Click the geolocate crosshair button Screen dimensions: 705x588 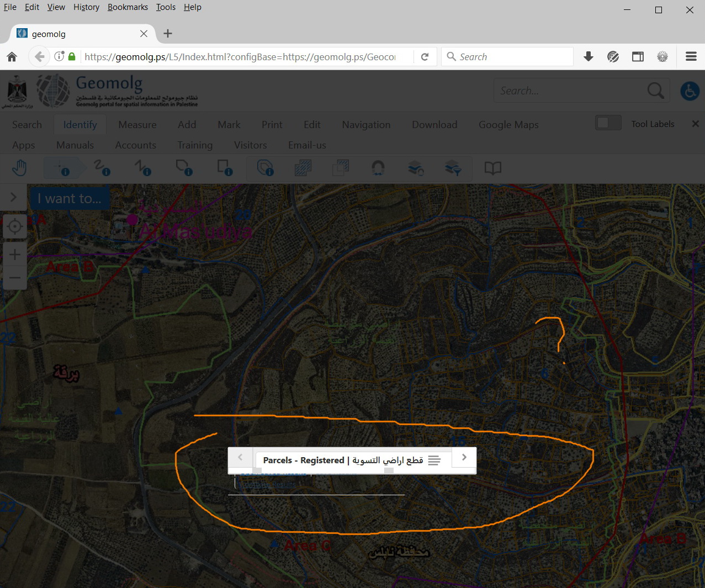pos(15,226)
